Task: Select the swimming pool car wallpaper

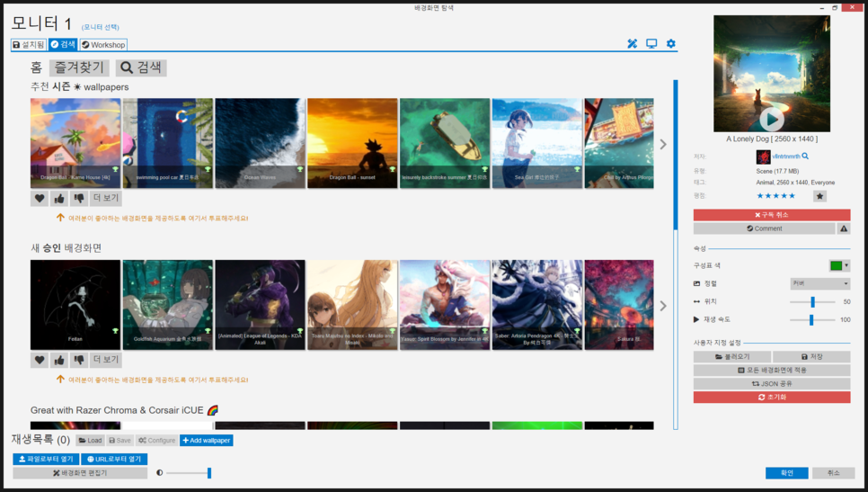Action: (168, 144)
